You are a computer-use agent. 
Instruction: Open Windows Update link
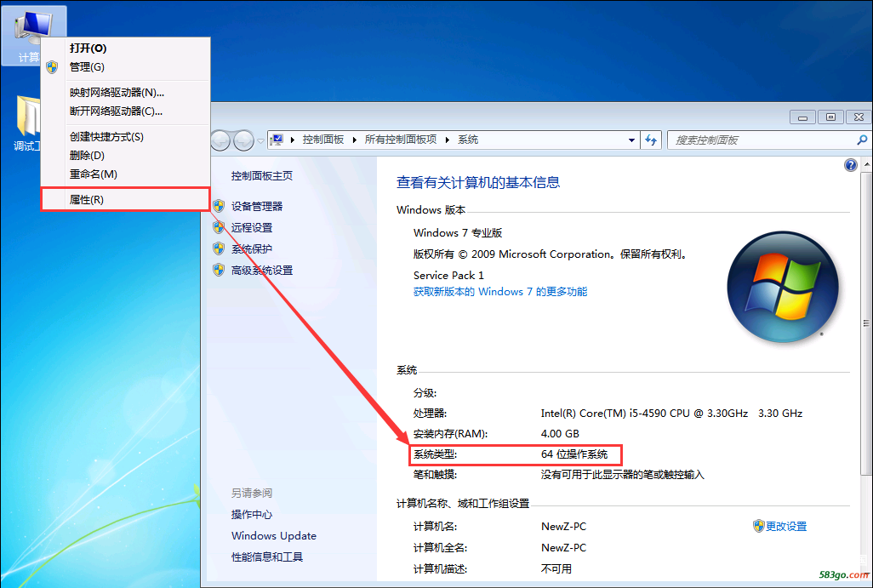(273, 535)
